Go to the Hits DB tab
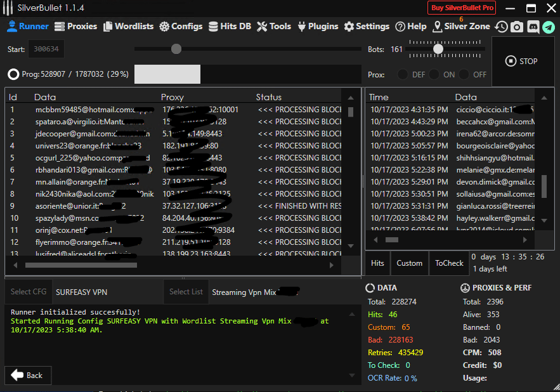The height and width of the screenshot is (392, 560). point(229,27)
